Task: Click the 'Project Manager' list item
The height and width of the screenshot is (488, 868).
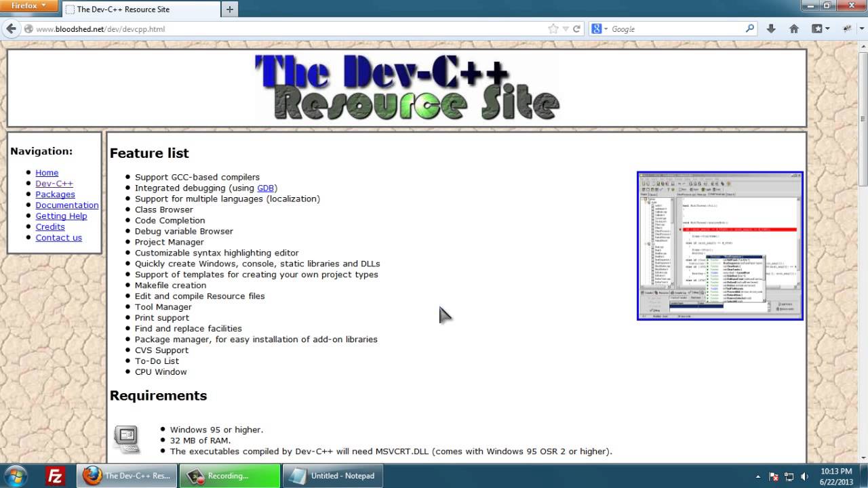Action: pos(169,242)
